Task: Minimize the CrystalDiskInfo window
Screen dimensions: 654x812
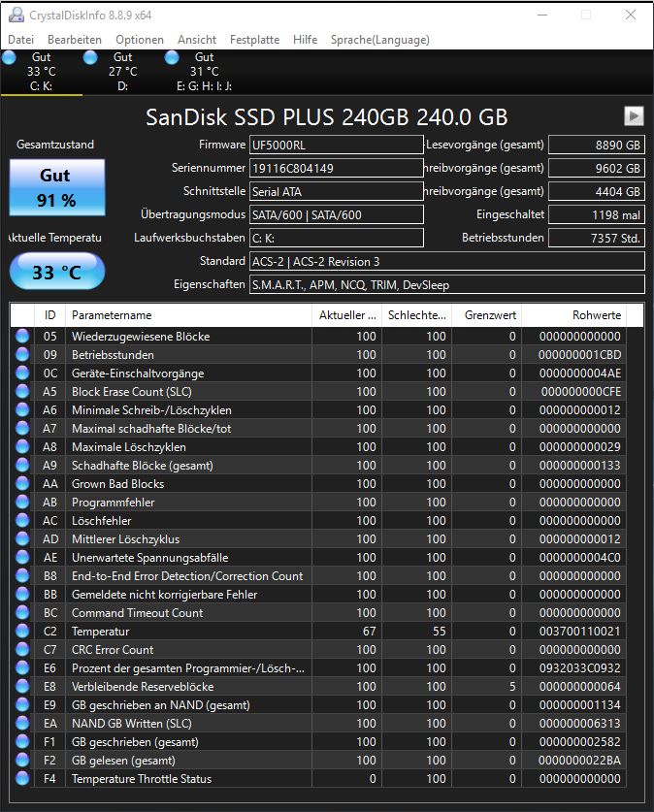Action: pos(542,15)
